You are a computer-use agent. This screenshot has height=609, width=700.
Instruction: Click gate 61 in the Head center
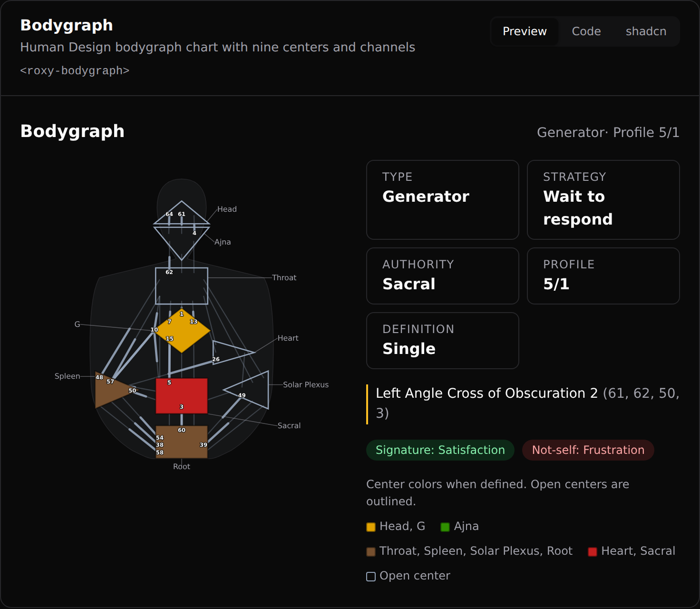point(182,214)
